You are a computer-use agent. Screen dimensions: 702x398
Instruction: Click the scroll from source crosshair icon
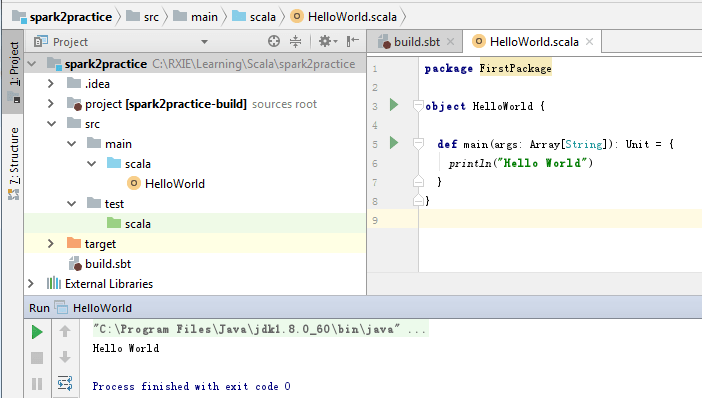[x=274, y=42]
